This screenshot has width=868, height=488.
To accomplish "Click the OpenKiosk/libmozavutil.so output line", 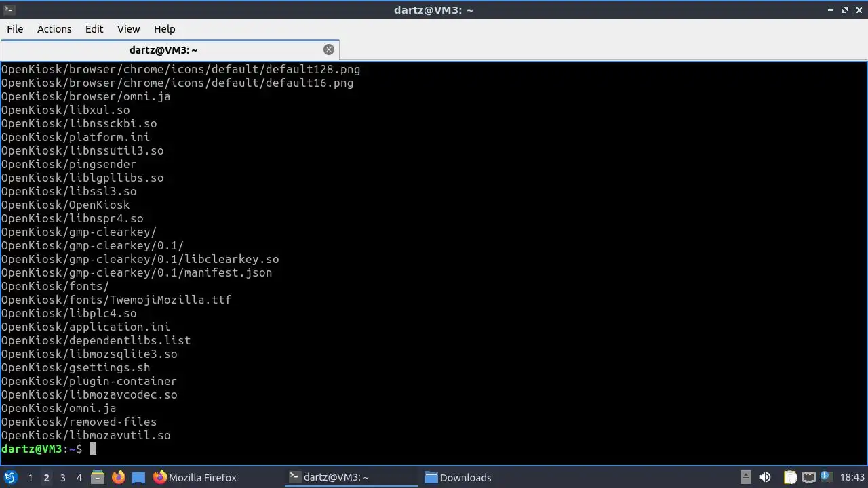I will click(85, 435).
